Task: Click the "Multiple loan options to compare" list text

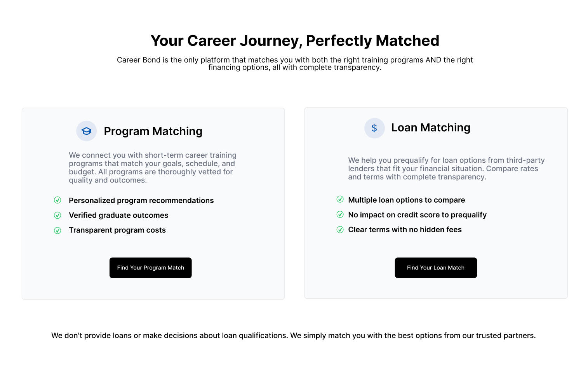Action: coord(406,200)
